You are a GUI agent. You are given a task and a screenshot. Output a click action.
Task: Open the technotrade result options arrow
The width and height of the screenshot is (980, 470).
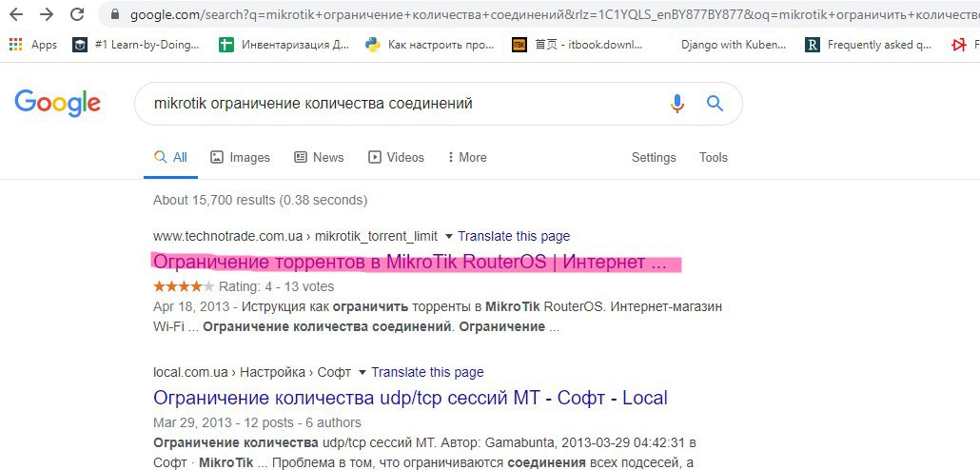click(x=448, y=237)
